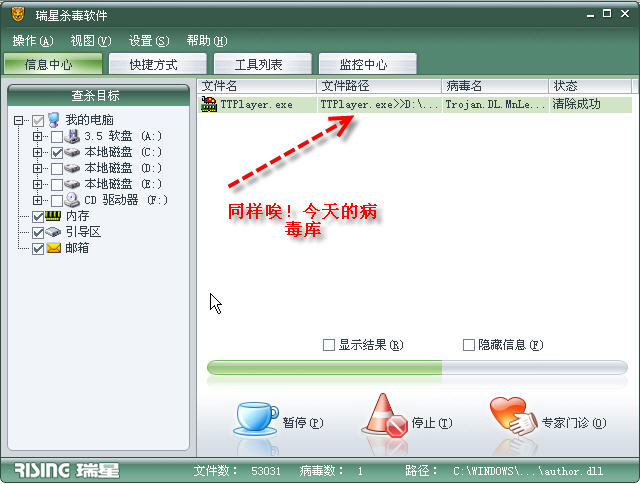This screenshot has width=640, height=484.
Task: Open the 设置(S) menu
Action: point(149,41)
